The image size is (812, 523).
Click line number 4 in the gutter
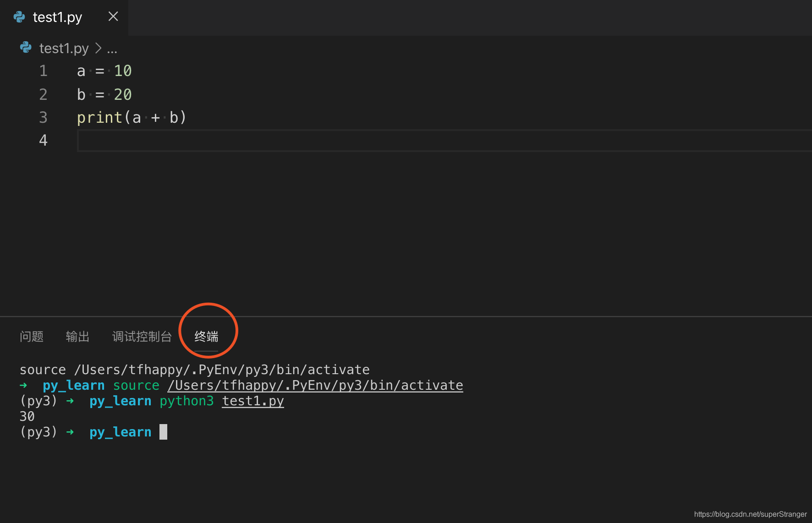click(44, 140)
